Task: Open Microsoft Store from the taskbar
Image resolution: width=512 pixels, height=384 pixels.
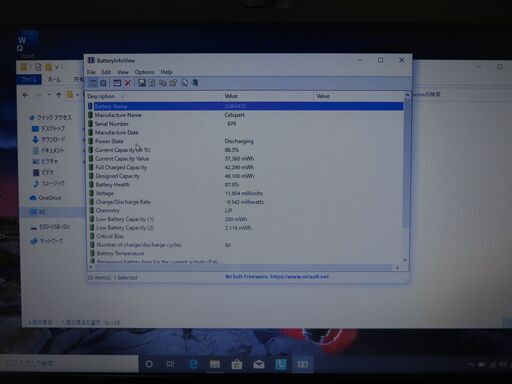Action: tap(237, 364)
